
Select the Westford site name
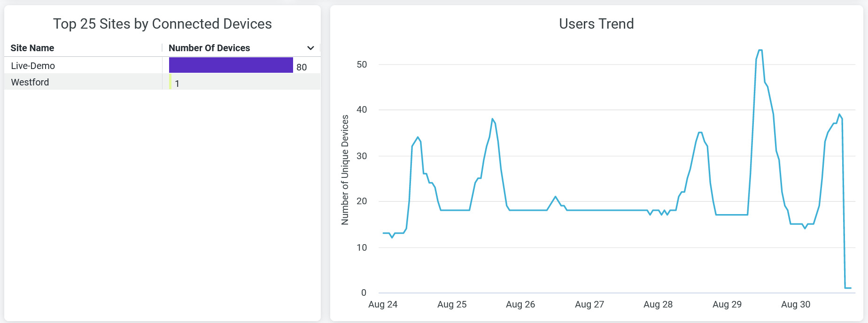(x=30, y=82)
